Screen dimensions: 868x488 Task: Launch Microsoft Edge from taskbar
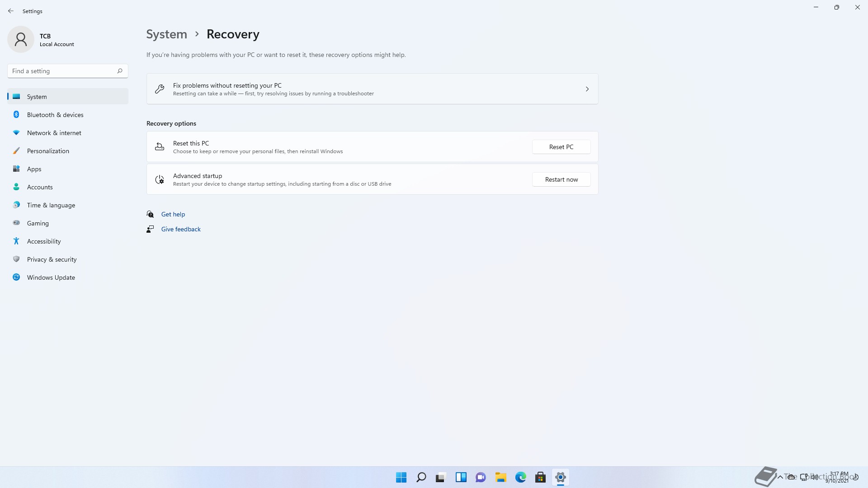tap(520, 477)
